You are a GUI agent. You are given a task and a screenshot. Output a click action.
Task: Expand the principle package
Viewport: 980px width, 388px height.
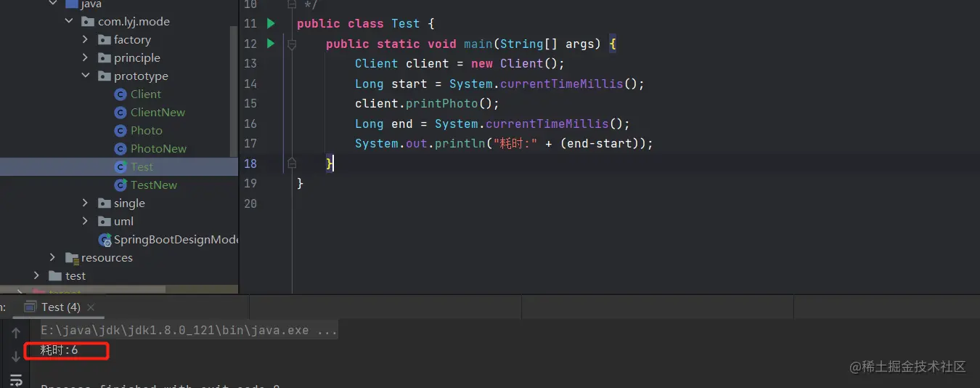coord(85,57)
